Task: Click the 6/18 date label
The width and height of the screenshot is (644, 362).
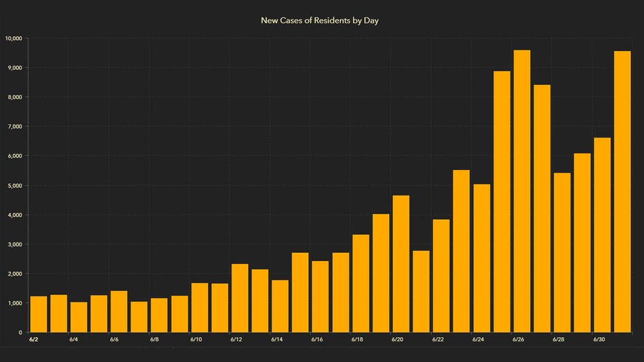Action: point(357,339)
